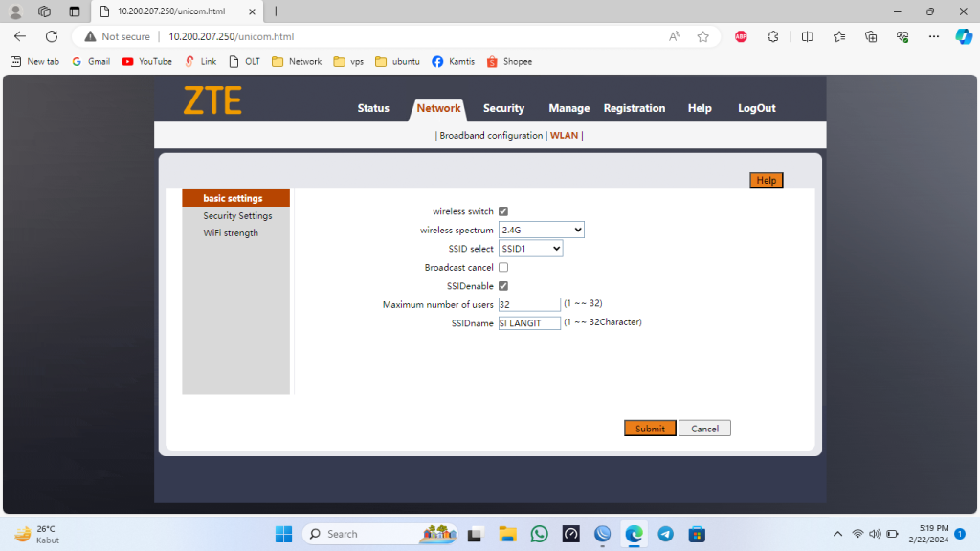This screenshot has height=551, width=980.
Task: Toggle the wireless switch checkbox
Action: tap(503, 211)
